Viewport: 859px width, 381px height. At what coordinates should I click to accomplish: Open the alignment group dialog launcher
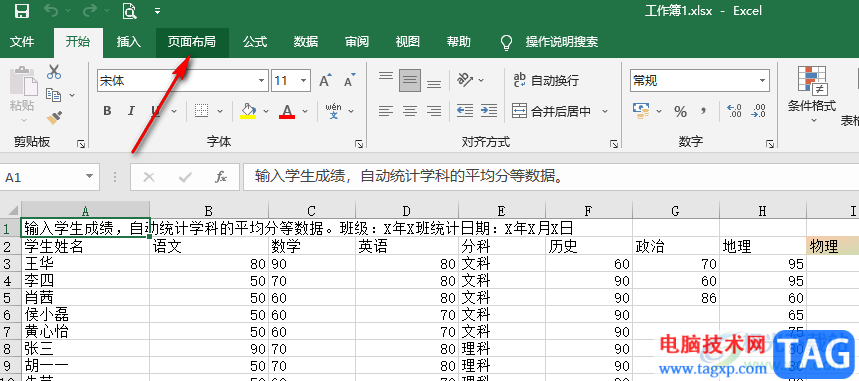pos(614,144)
